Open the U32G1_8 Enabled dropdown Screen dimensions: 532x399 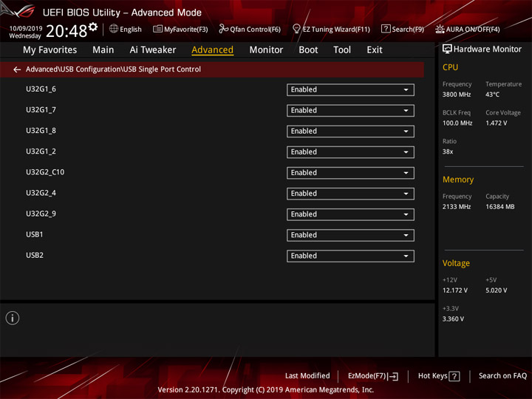tap(350, 132)
